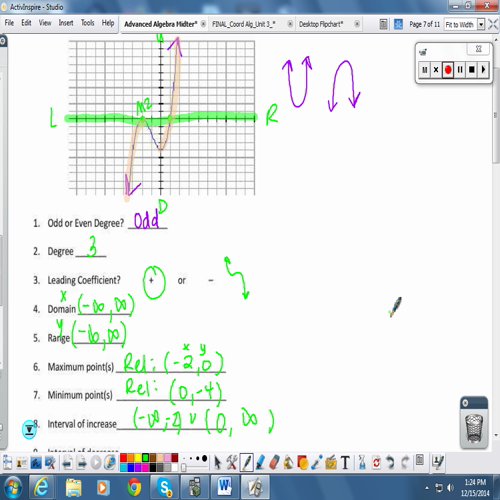500x500 pixels.
Task: Select the Connector tool
Action: (317, 463)
